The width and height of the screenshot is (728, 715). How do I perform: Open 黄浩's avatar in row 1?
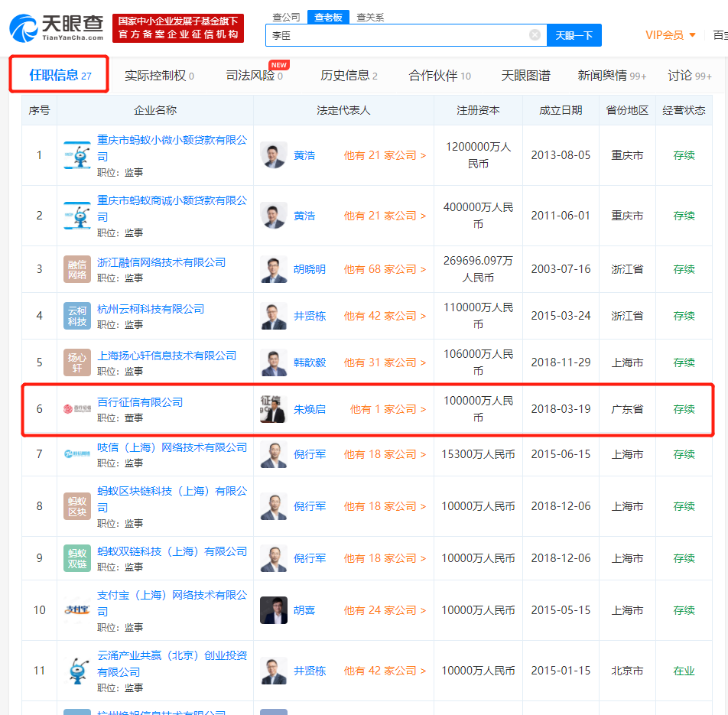pyautogui.click(x=274, y=155)
